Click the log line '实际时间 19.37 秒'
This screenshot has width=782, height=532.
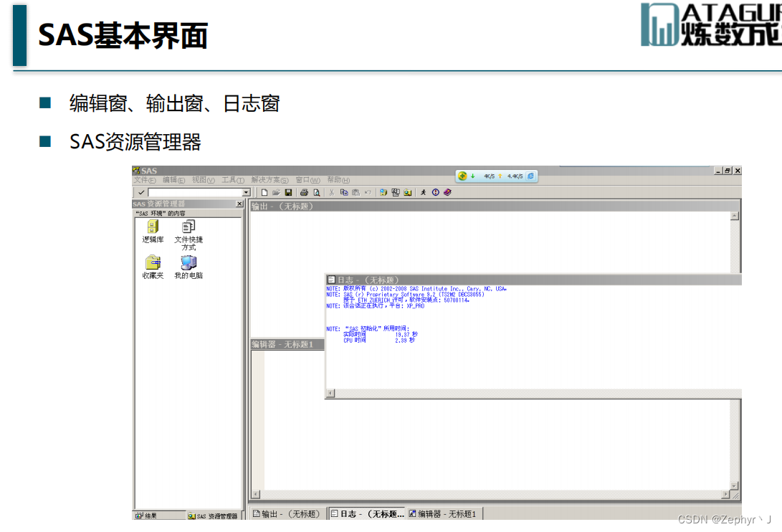pyautogui.click(x=381, y=334)
